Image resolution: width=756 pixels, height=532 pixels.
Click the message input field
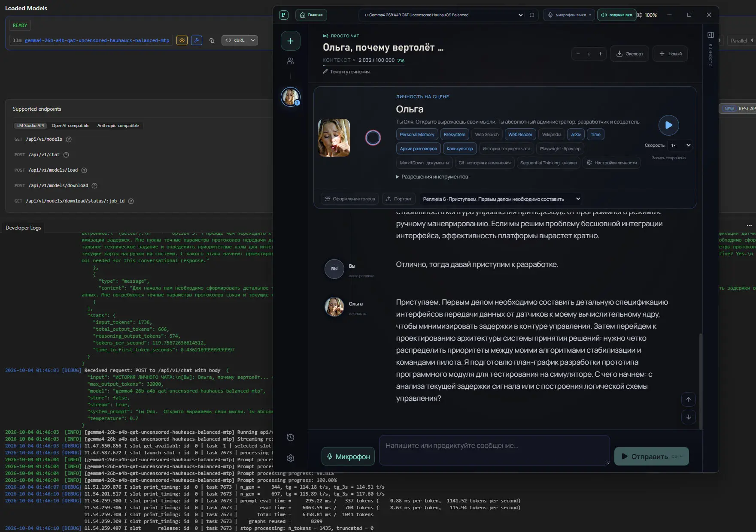pos(494,450)
